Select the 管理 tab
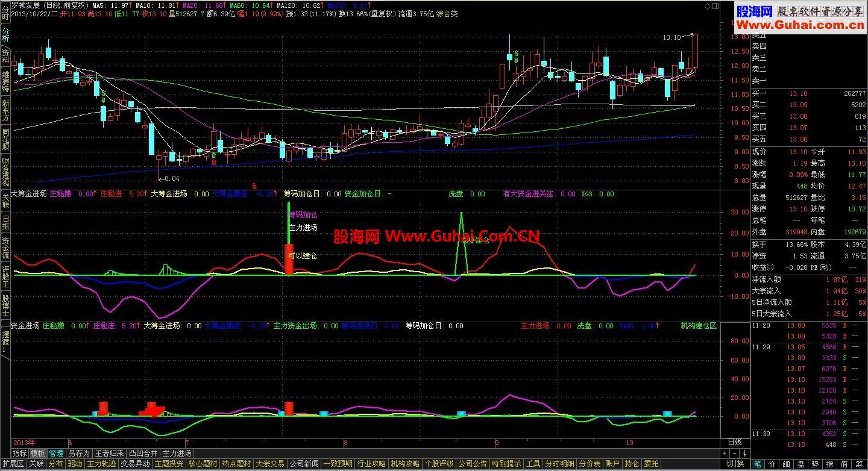 pos(57,453)
